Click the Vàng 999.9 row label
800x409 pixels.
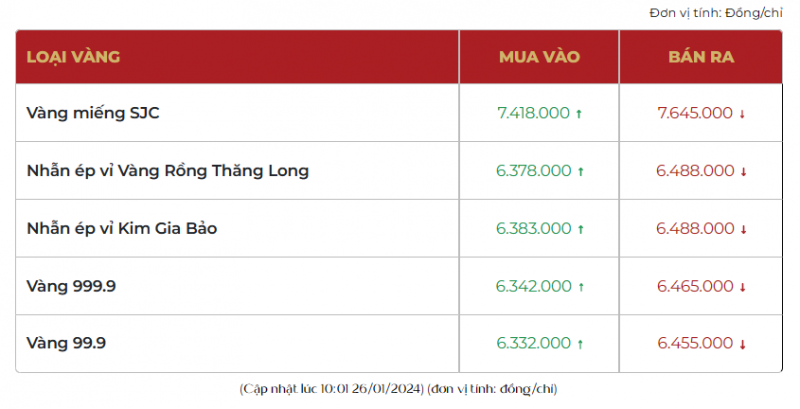[x=71, y=287]
